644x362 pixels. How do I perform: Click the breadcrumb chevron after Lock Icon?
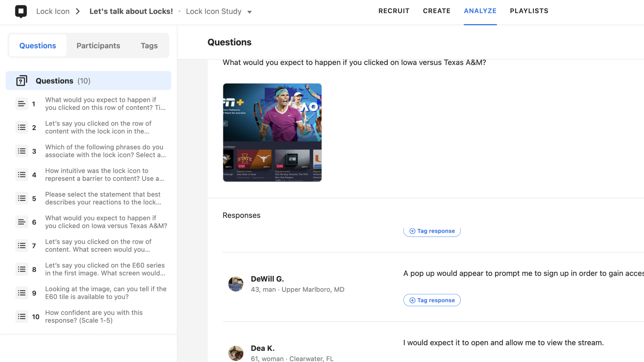point(78,11)
